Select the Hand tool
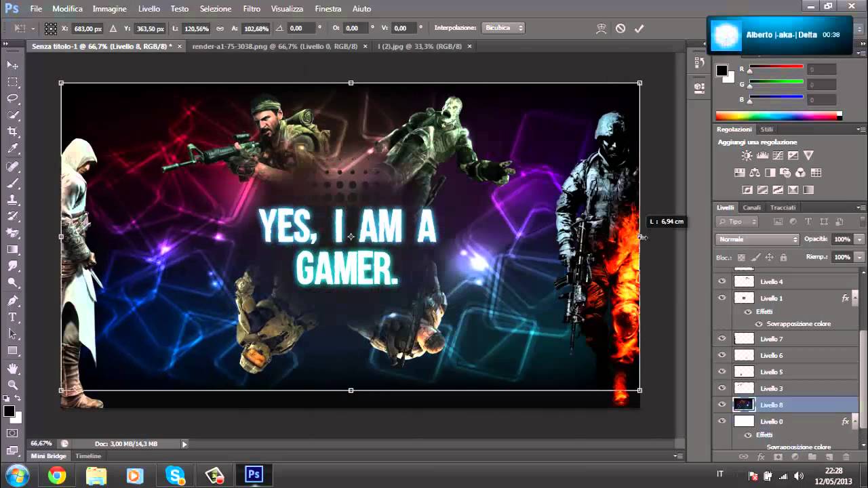This screenshot has height=488, width=868. pyautogui.click(x=12, y=368)
